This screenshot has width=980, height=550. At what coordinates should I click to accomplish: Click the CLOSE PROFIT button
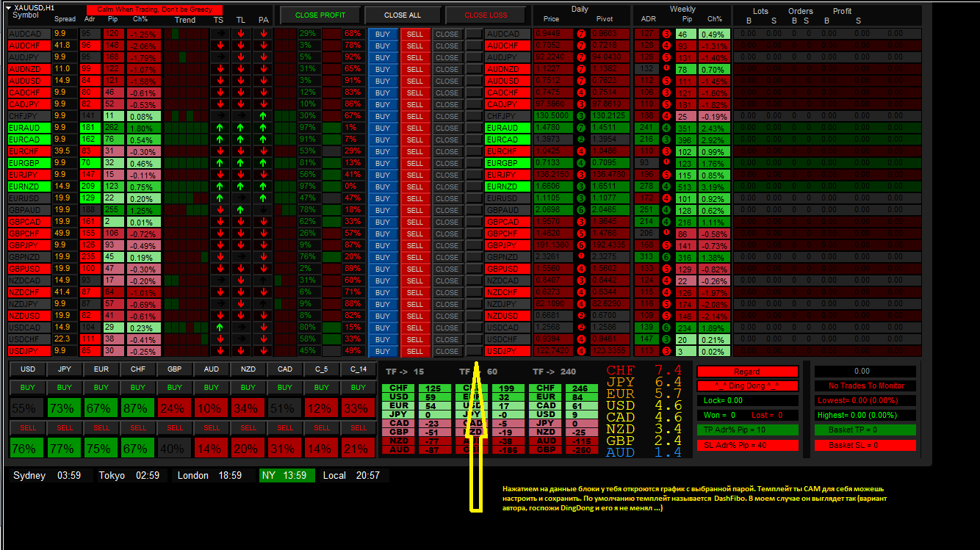[322, 15]
